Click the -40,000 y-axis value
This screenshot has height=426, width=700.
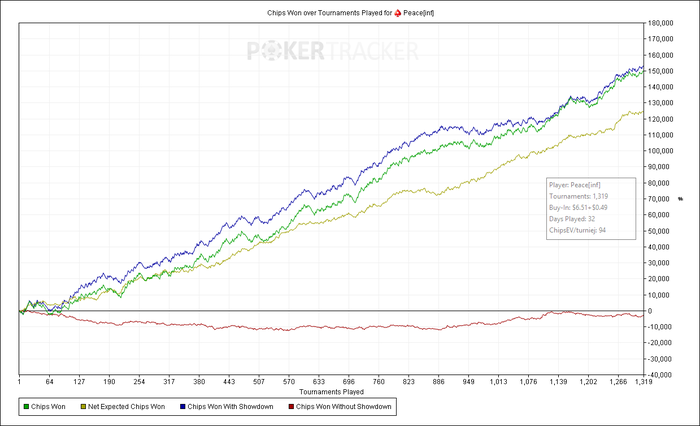pos(659,375)
